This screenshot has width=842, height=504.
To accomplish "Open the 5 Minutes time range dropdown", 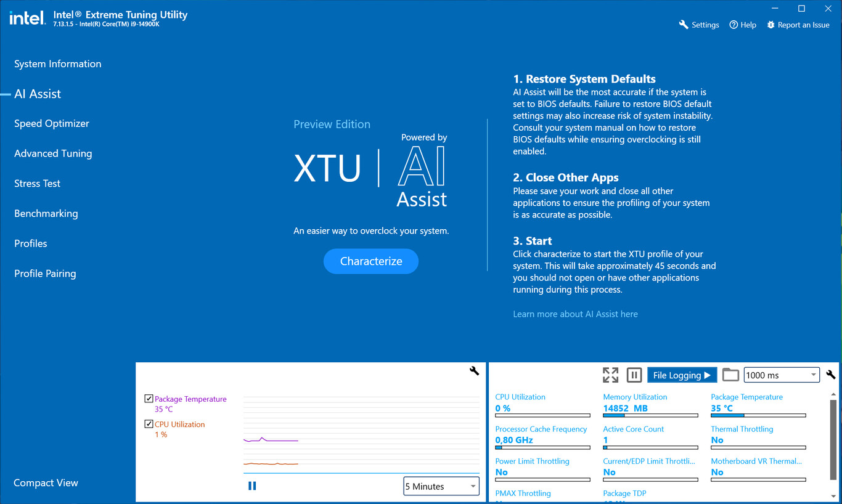I will [x=441, y=486].
